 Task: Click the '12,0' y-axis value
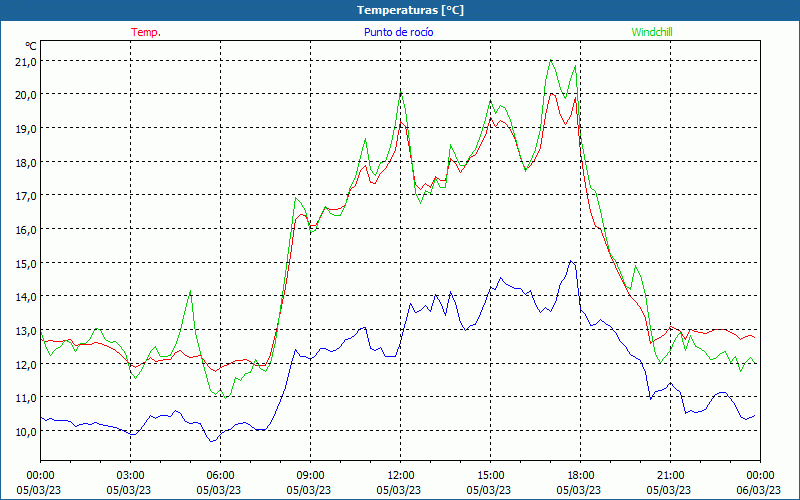click(x=26, y=364)
